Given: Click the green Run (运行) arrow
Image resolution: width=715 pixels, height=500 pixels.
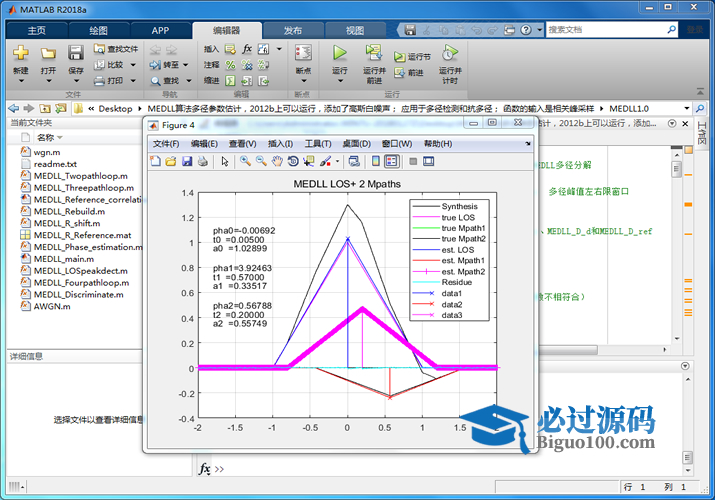Looking at the screenshot, I should [339, 53].
